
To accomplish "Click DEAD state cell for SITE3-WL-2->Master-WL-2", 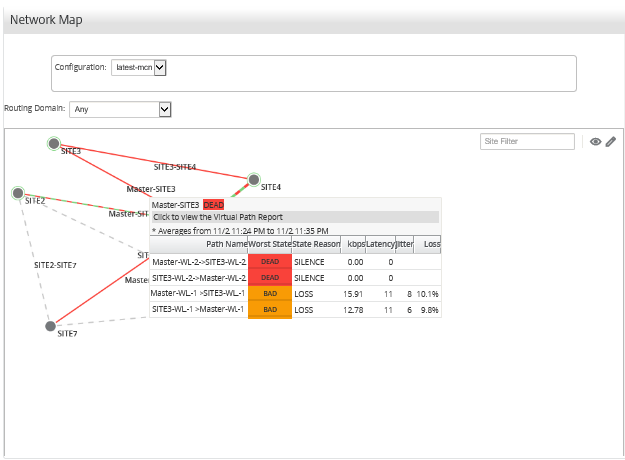I will pos(270,278).
